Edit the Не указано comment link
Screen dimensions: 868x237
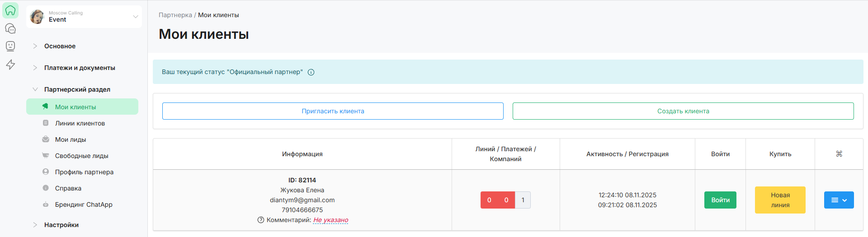click(x=330, y=220)
